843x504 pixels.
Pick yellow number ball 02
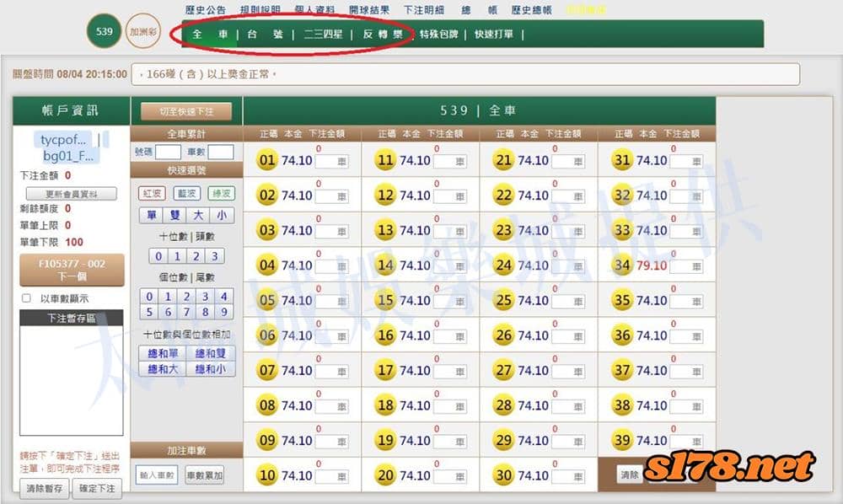[266, 195]
